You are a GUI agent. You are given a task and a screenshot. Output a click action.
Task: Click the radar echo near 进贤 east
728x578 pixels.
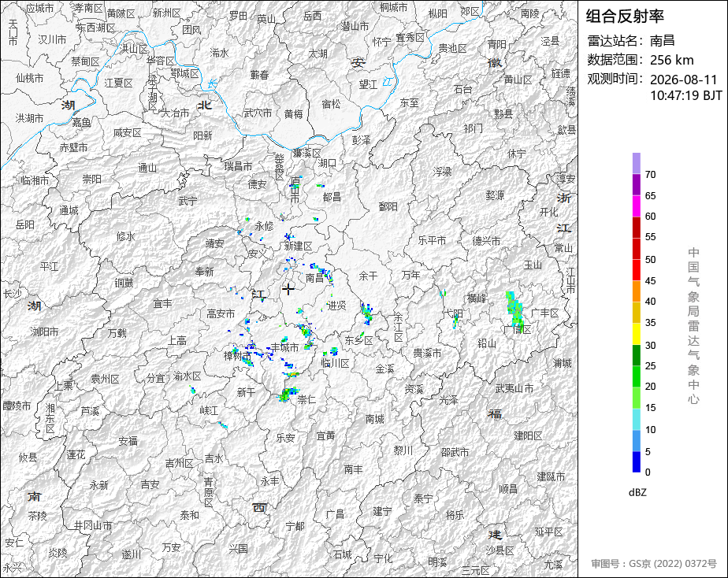(367, 313)
